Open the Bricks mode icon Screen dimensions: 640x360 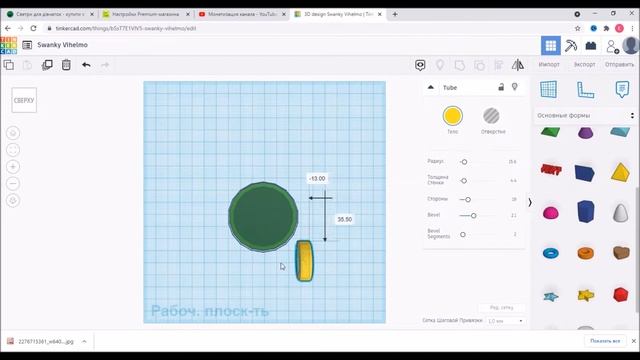[x=591, y=45]
